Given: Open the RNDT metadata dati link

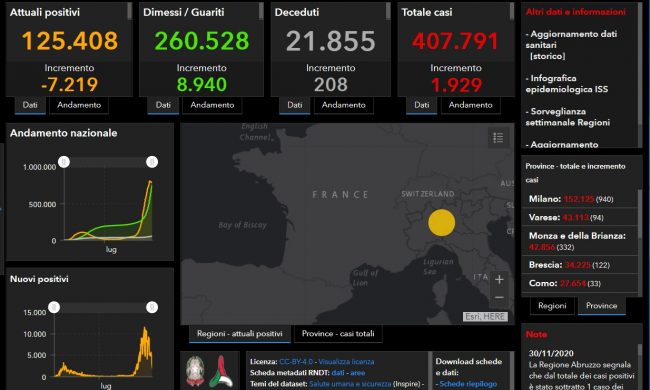Looking at the screenshot, I should 338,373.
